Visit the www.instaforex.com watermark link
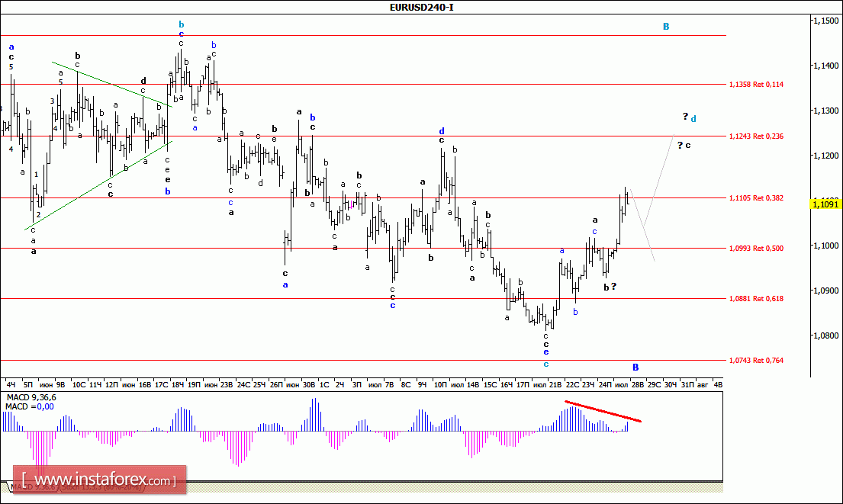Image resolution: width=843 pixels, height=504 pixels. tap(99, 480)
